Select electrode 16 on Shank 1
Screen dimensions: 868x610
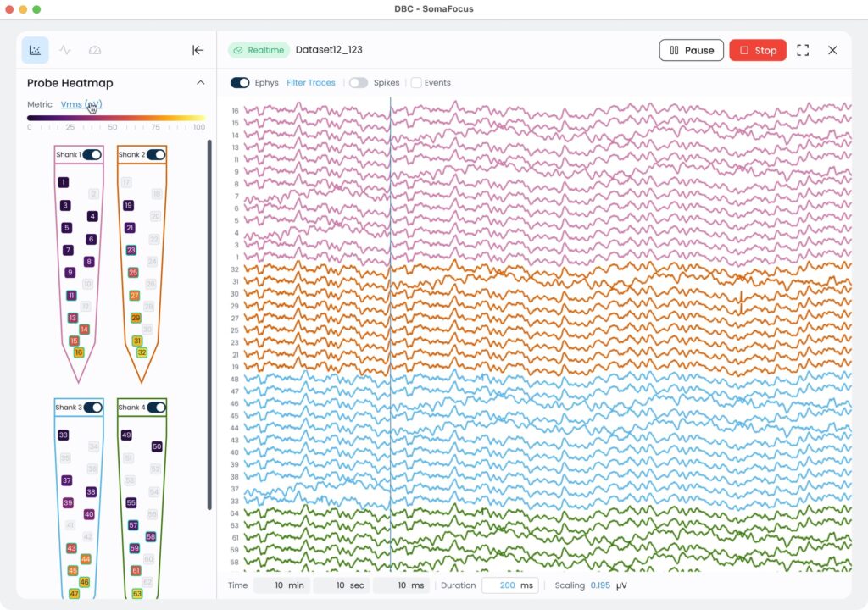pos(79,352)
